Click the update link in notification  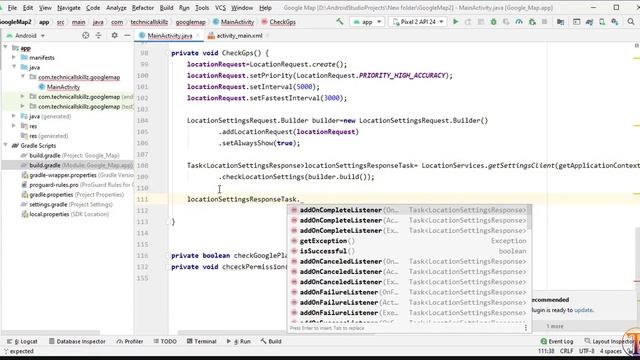click(583, 310)
